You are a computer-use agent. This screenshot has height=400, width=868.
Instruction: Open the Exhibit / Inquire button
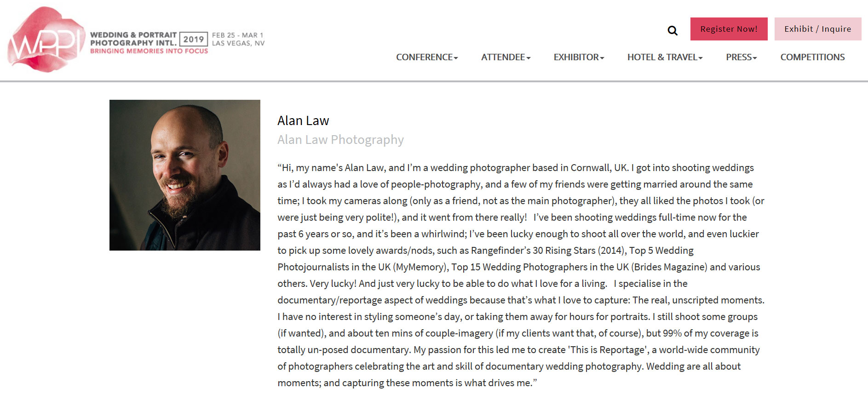click(817, 29)
